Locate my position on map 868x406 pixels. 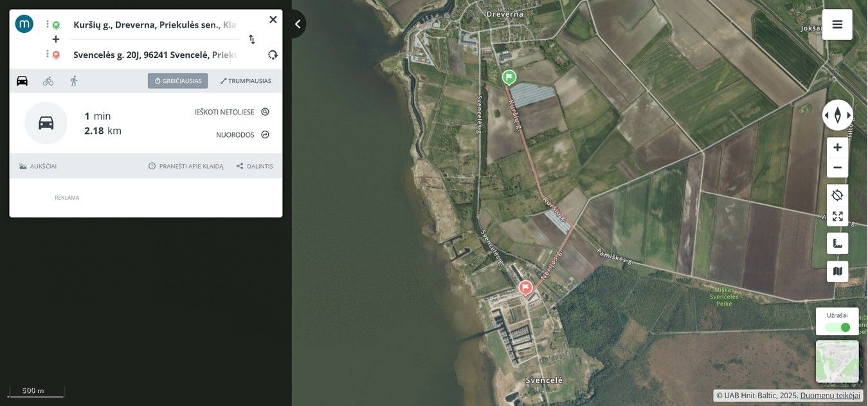coord(837,196)
